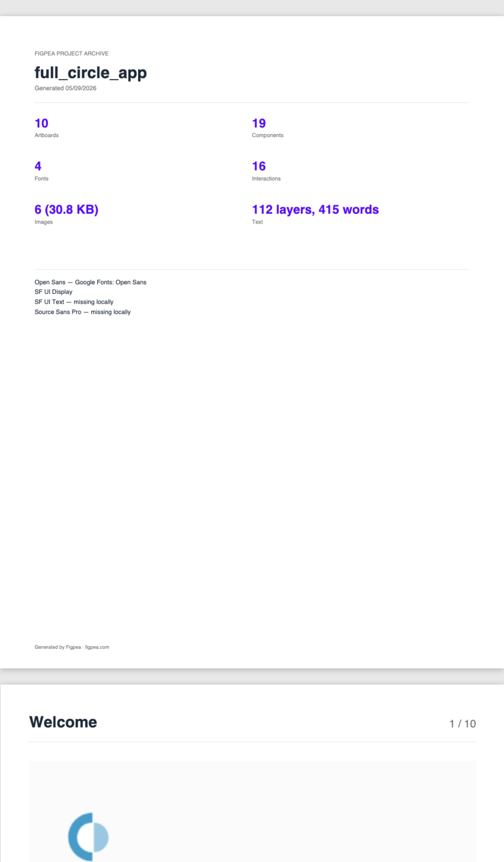Click the Generated 05/09/2026 date line
The width and height of the screenshot is (504, 862).
pos(65,88)
